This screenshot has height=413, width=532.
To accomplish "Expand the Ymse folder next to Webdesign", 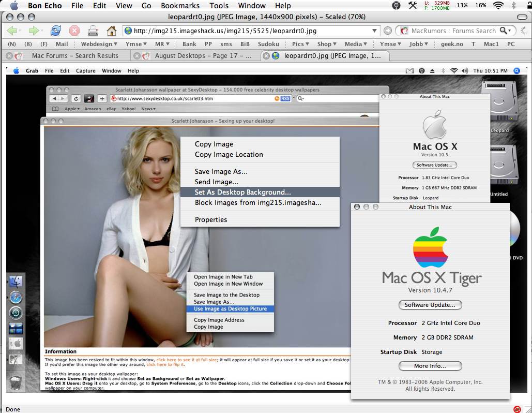I will tap(135, 44).
